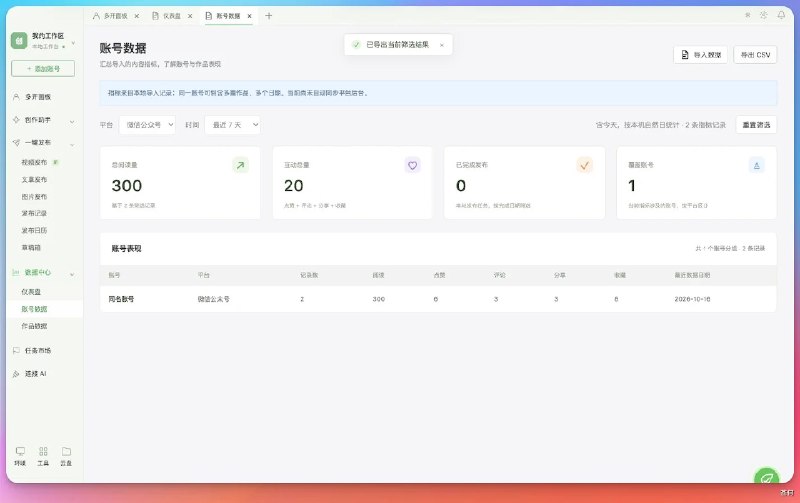
Task: Click the 最近数据日期 column header
Action: (692, 275)
